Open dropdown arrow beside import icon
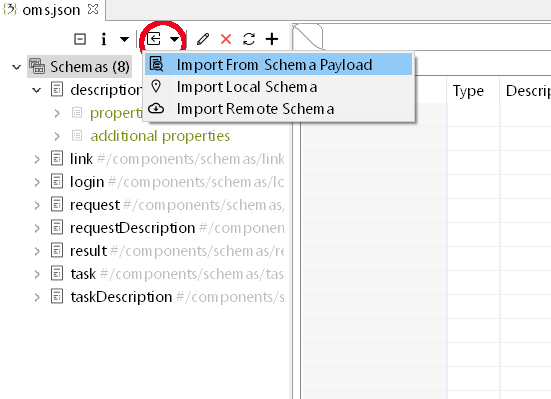Viewport: 551px width, 399px height. point(175,39)
